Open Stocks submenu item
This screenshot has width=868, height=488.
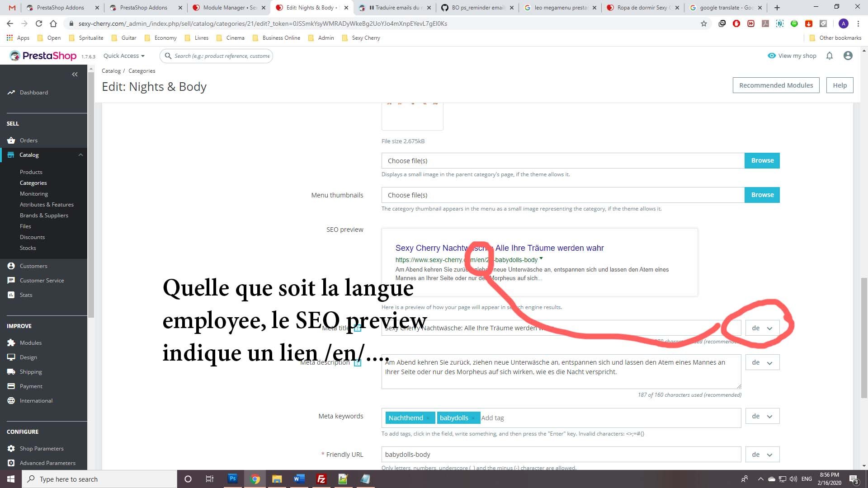pyautogui.click(x=28, y=248)
